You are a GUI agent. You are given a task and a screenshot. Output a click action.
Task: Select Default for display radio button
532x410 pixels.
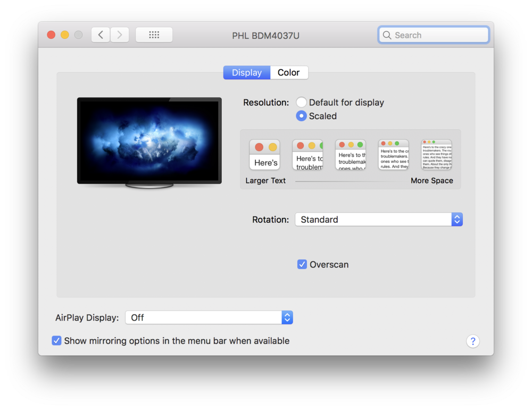pos(302,103)
